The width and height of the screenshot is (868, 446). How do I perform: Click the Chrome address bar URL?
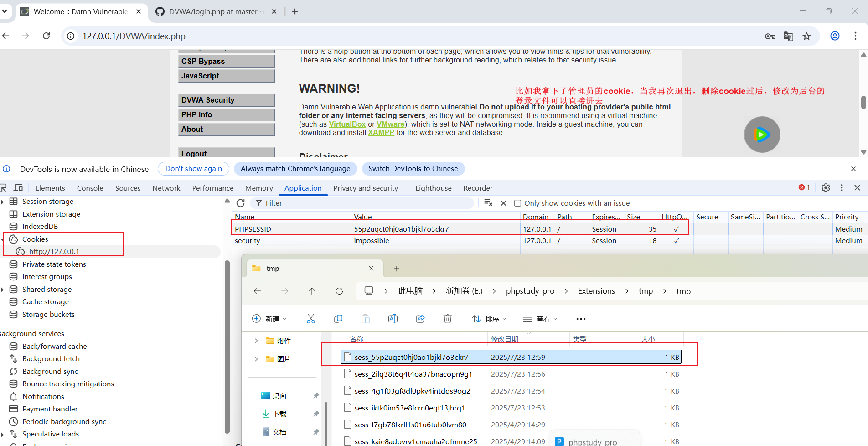pyautogui.click(x=134, y=36)
